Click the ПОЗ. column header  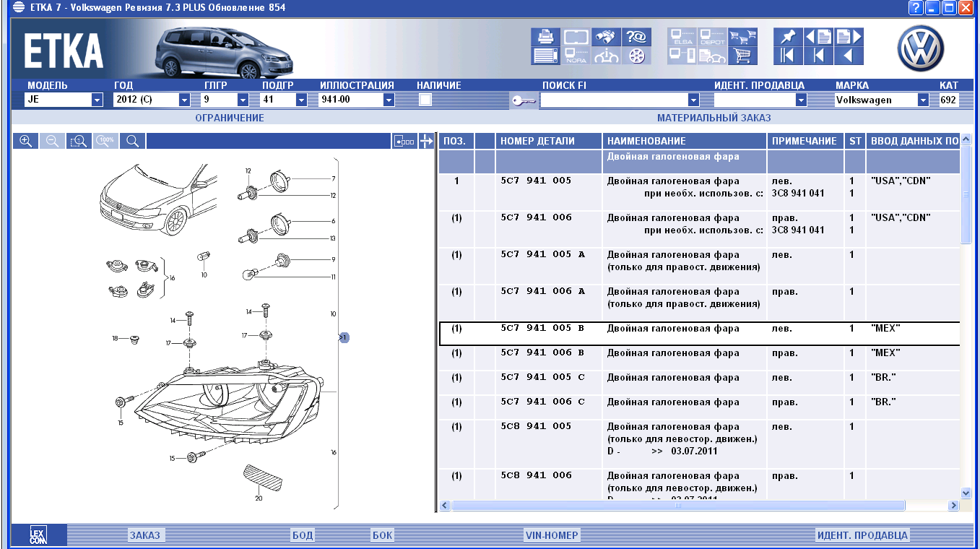click(456, 141)
